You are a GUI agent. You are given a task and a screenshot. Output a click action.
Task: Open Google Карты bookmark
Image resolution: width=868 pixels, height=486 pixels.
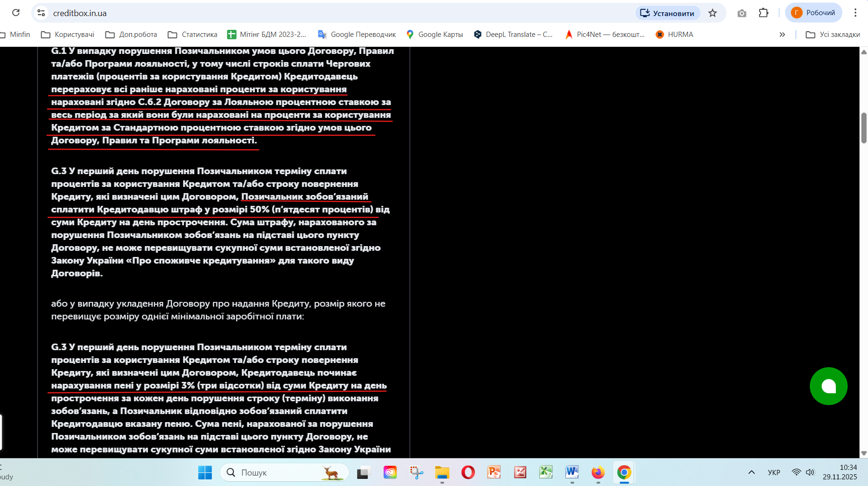tap(434, 35)
